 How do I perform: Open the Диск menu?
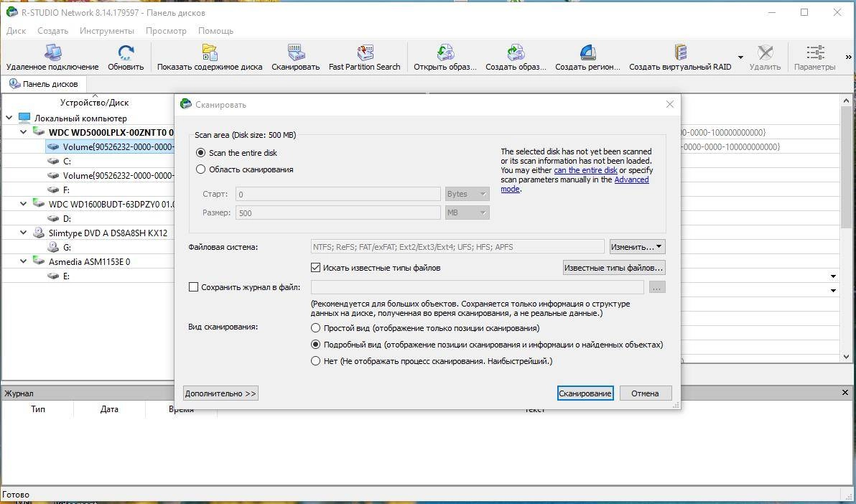pyautogui.click(x=17, y=31)
